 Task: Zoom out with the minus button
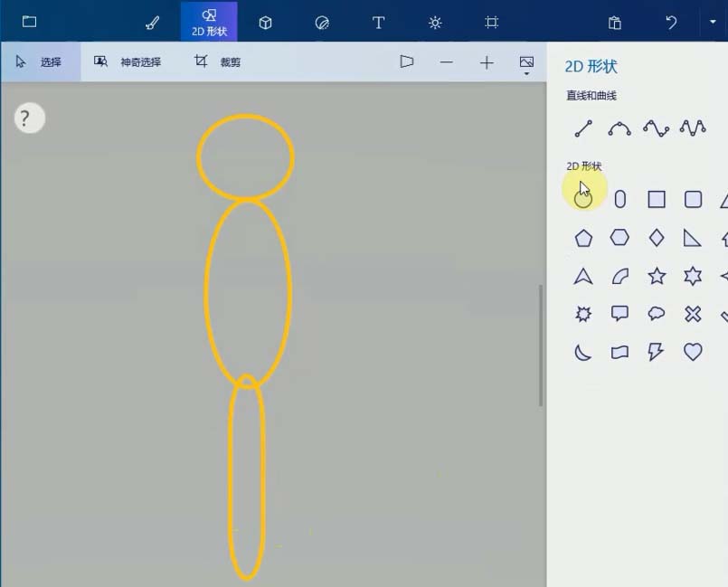tap(446, 62)
